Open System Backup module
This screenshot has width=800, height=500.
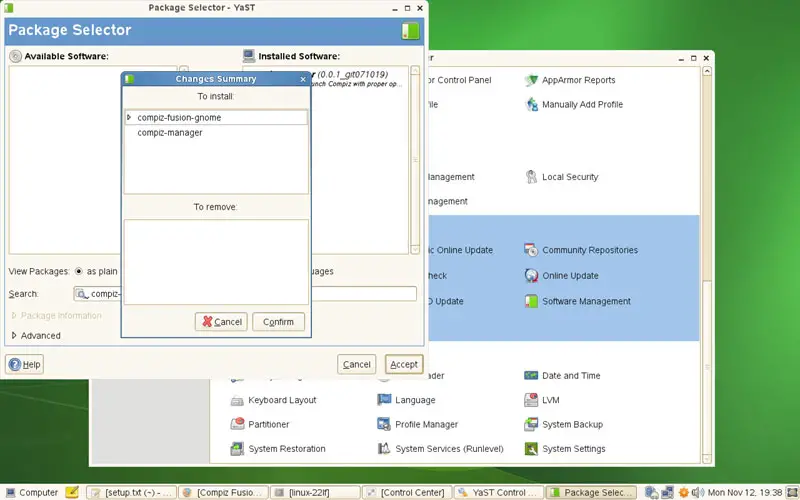pos(564,424)
